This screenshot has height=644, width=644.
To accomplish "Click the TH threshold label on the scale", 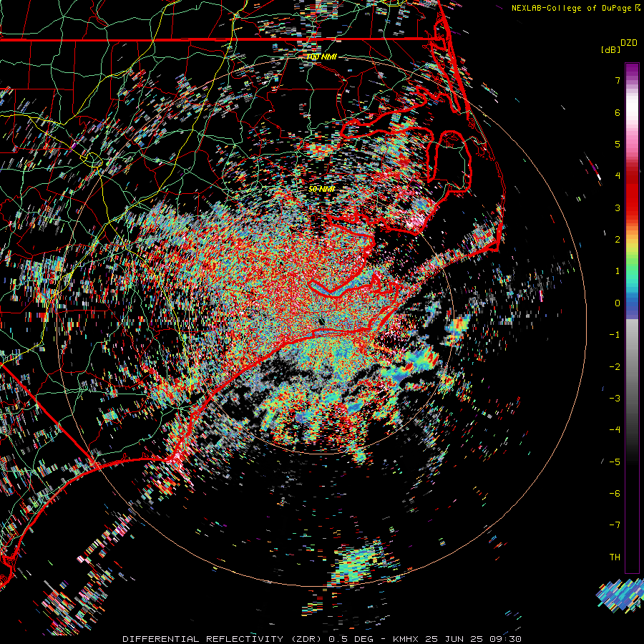I will 615,557.
